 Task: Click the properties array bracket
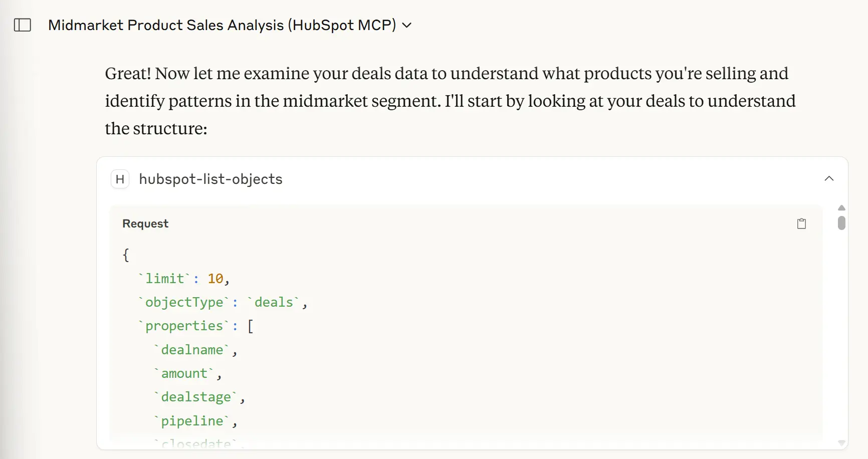[251, 326]
